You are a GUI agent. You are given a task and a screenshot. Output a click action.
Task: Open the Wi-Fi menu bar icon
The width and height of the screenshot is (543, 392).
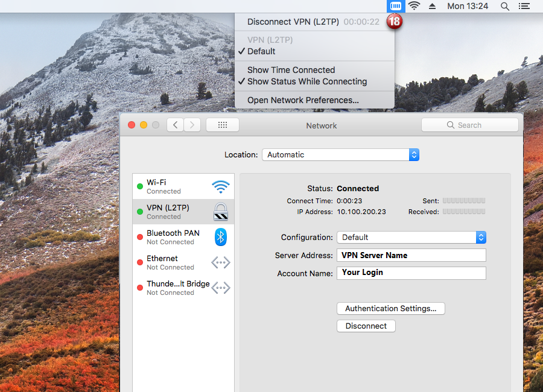coord(414,6)
